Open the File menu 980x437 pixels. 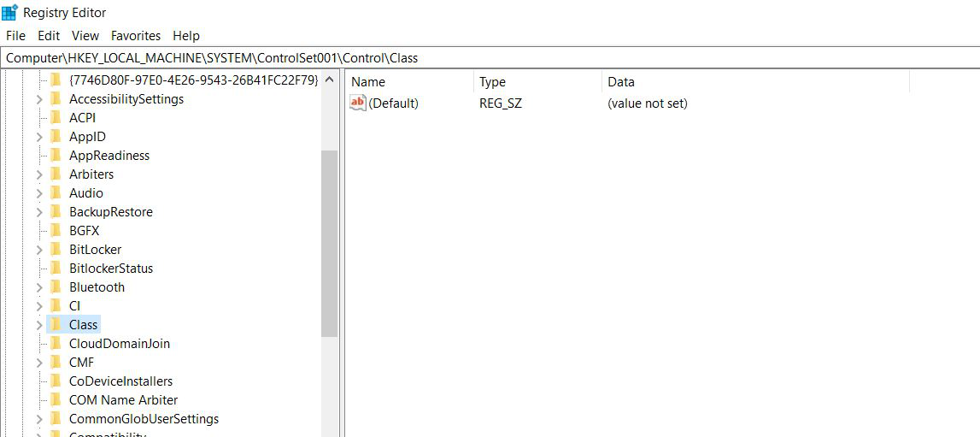coord(15,36)
